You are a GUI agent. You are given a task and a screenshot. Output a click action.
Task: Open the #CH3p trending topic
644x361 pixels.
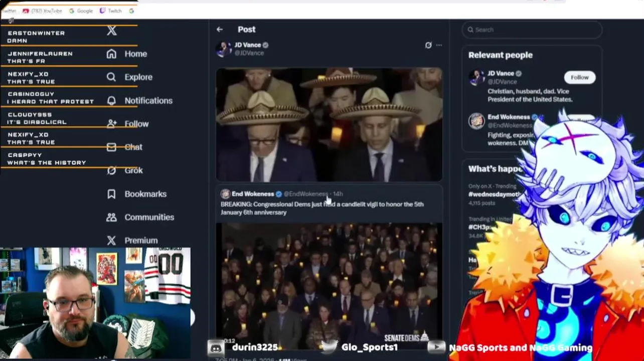tap(479, 227)
